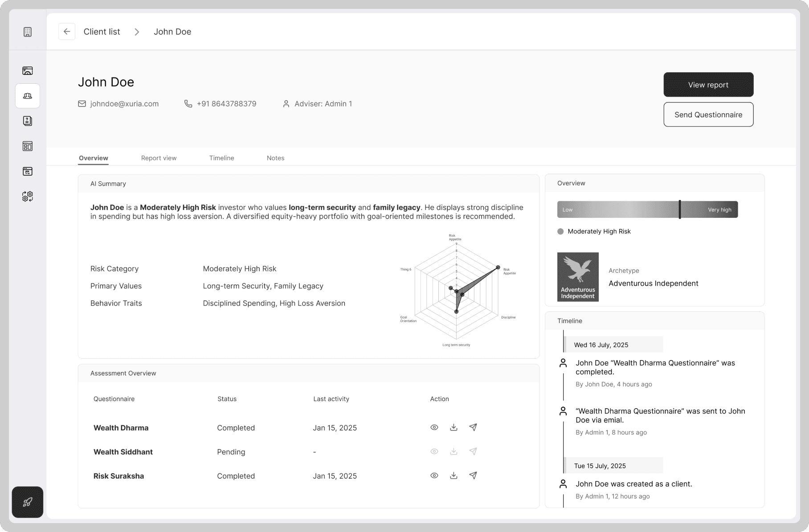Click the building icon at top left

(27, 31)
